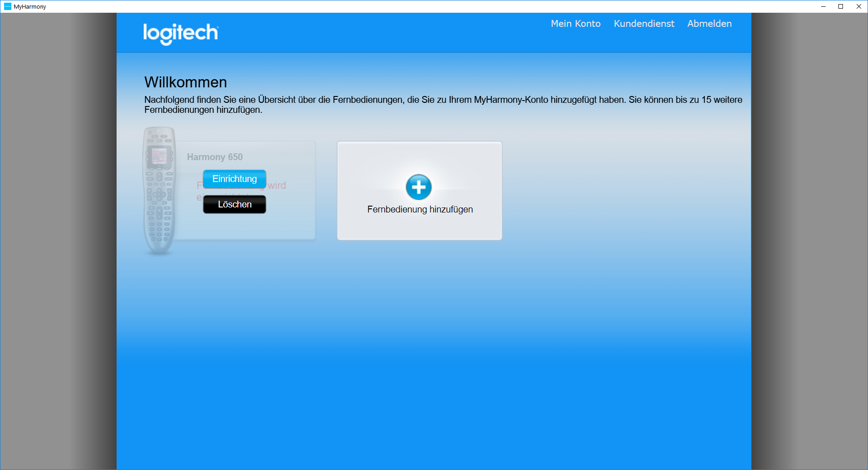Close the MyHarmony window
This screenshot has width=868, height=470.
(x=858, y=6)
